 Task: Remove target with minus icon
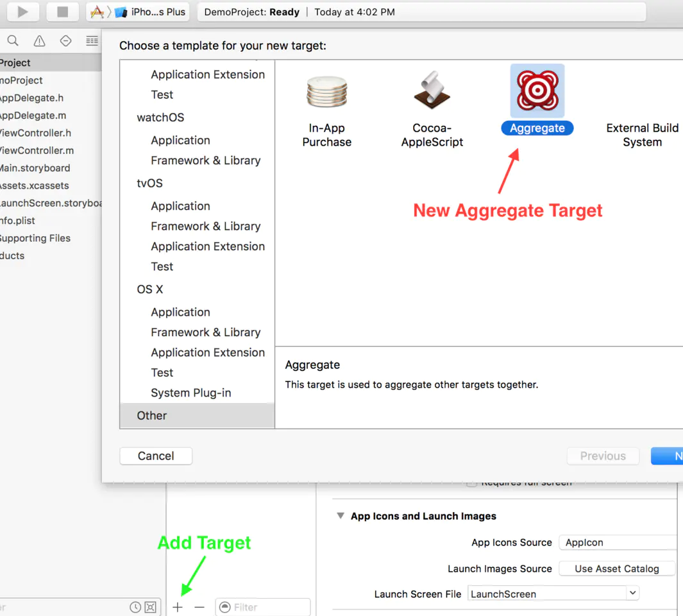coord(199,607)
